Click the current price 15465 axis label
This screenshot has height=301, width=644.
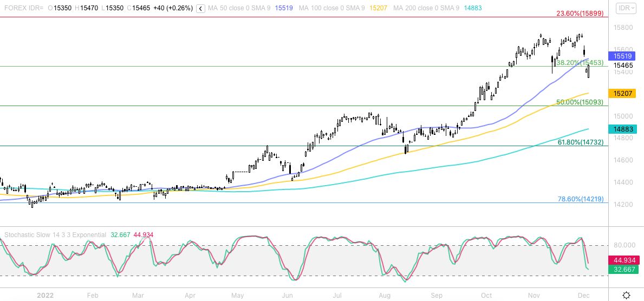[623, 65]
